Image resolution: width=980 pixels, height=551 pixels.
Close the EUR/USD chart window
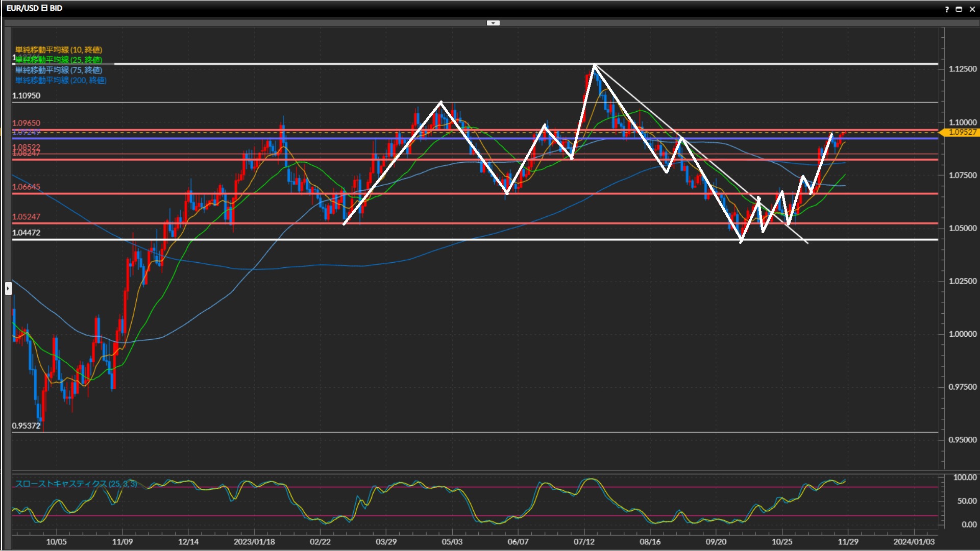[972, 9]
